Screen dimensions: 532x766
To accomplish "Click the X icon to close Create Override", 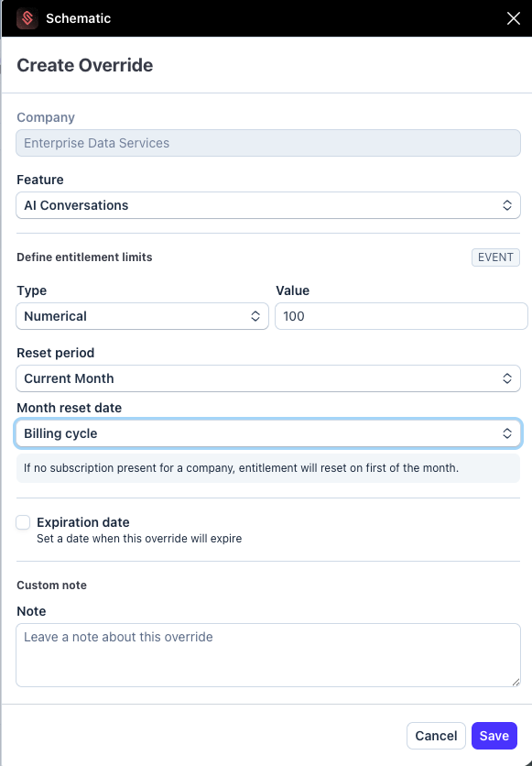I will [513, 17].
